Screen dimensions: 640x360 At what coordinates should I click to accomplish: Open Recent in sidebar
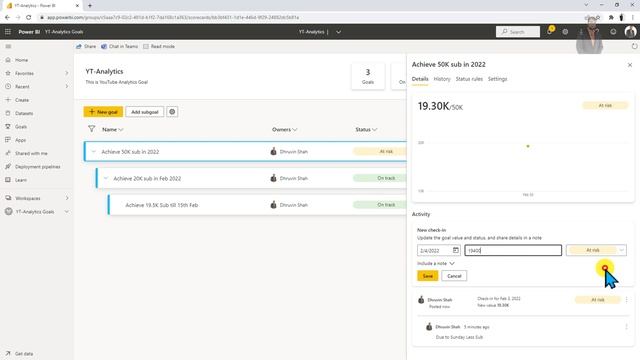tap(22, 87)
